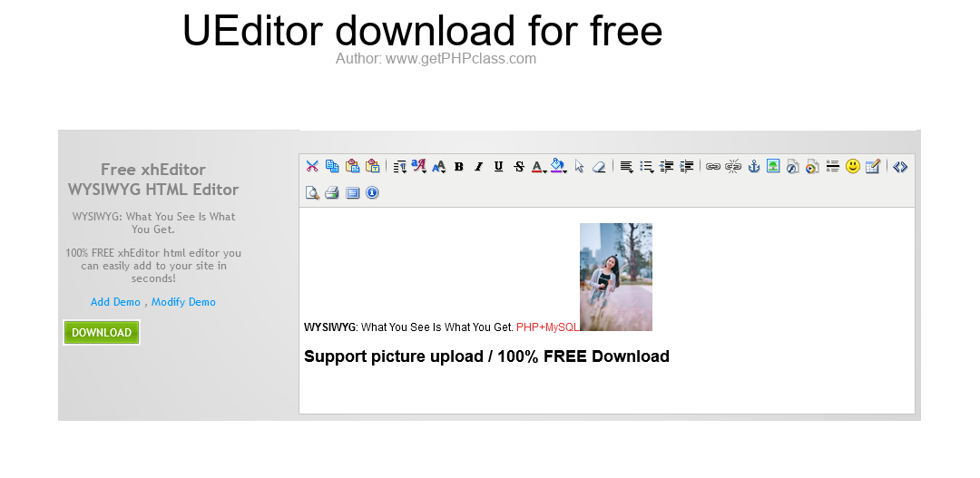
Task: Click the Insert Media icon
Action: pyautogui.click(x=812, y=166)
